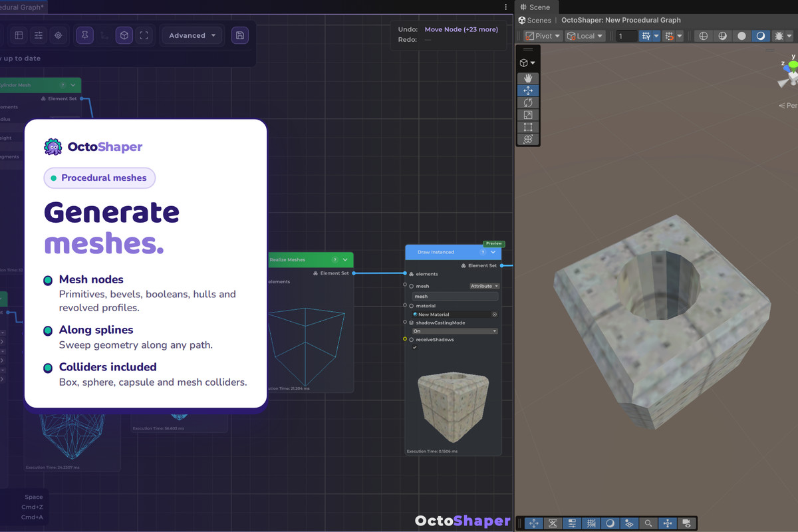Open the debug draw mode dropdown arrow

click(x=790, y=36)
